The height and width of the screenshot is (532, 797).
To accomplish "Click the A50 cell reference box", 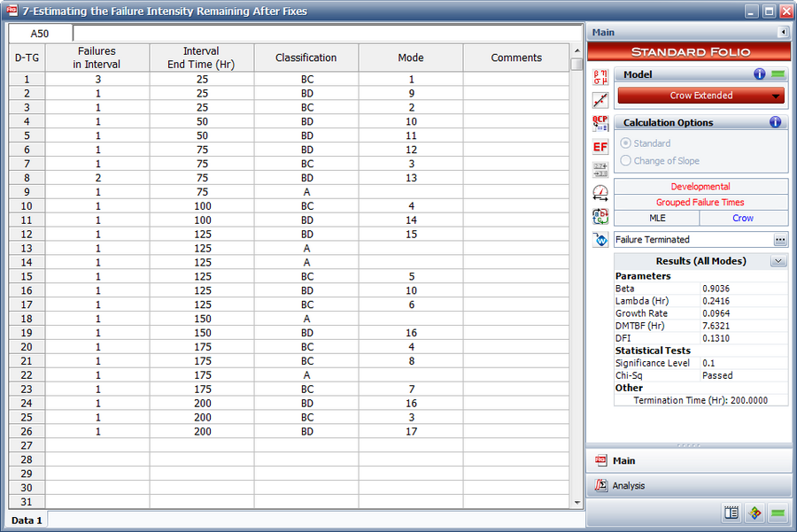I will (x=41, y=33).
